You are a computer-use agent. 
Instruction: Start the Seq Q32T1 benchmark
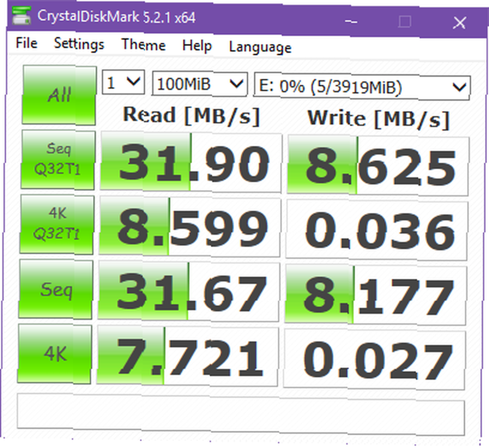point(58,159)
